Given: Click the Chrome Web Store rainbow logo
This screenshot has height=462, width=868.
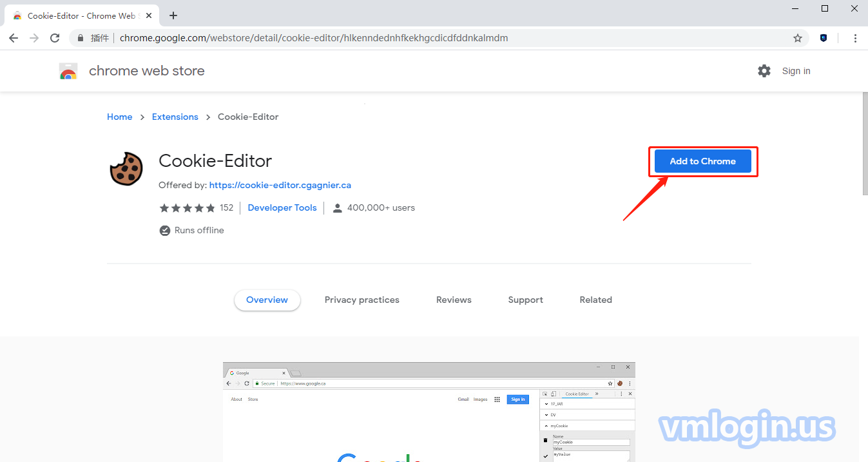Looking at the screenshot, I should [x=68, y=72].
